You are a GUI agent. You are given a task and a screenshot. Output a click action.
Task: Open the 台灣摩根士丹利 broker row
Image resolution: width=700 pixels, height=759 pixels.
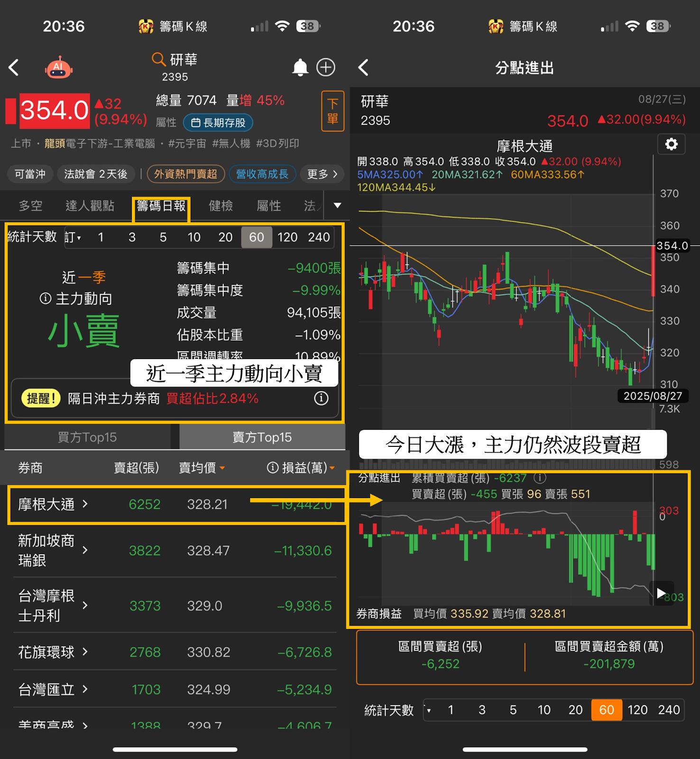pos(175,605)
